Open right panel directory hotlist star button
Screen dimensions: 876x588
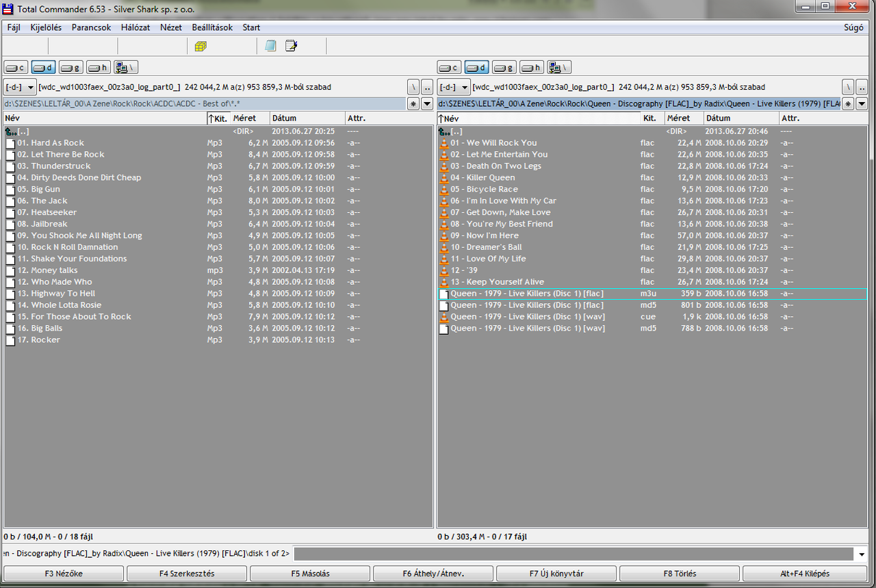848,104
